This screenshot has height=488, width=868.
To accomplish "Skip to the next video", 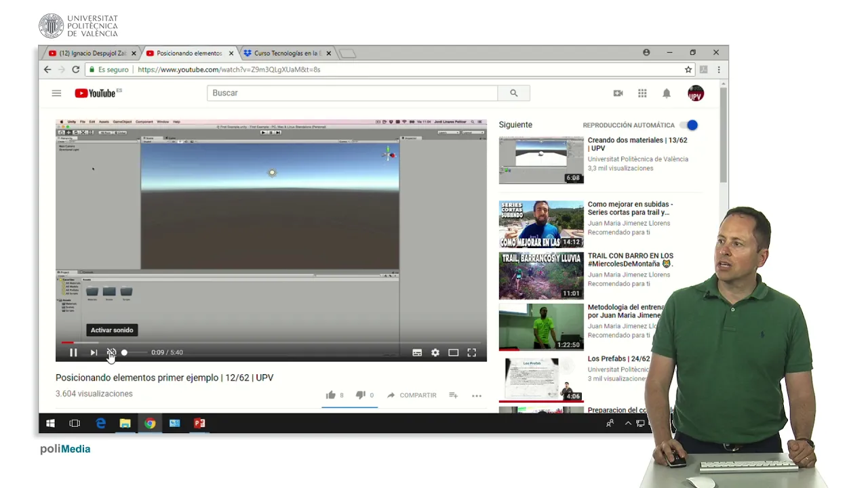I will [94, 352].
